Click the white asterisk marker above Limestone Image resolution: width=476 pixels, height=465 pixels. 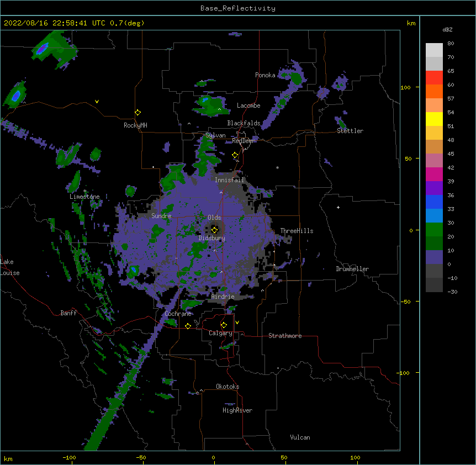(x=85, y=191)
